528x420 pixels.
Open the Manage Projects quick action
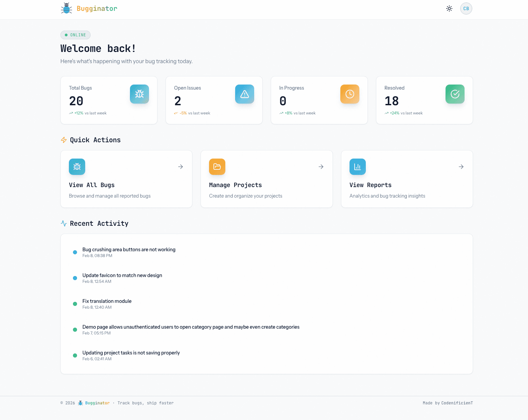[x=235, y=185]
